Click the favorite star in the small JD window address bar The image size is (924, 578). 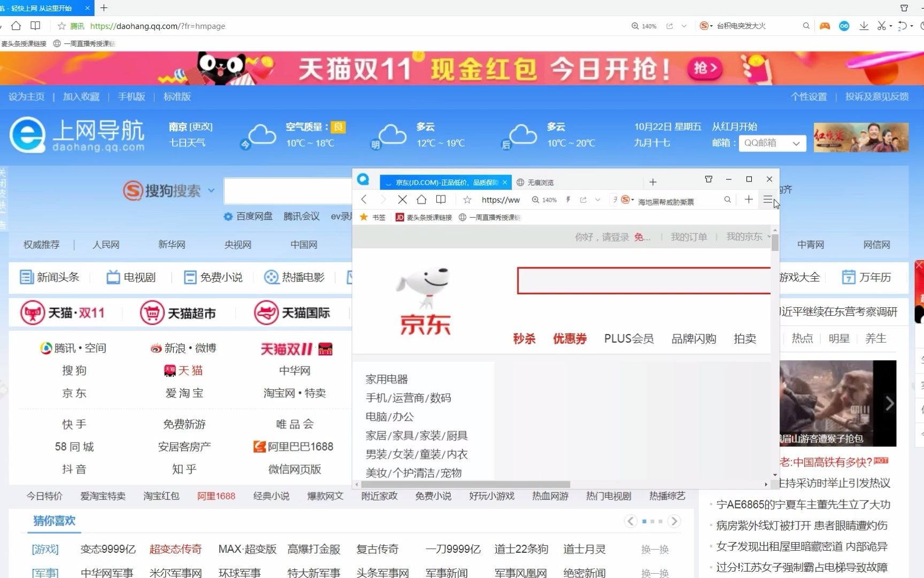tap(467, 200)
